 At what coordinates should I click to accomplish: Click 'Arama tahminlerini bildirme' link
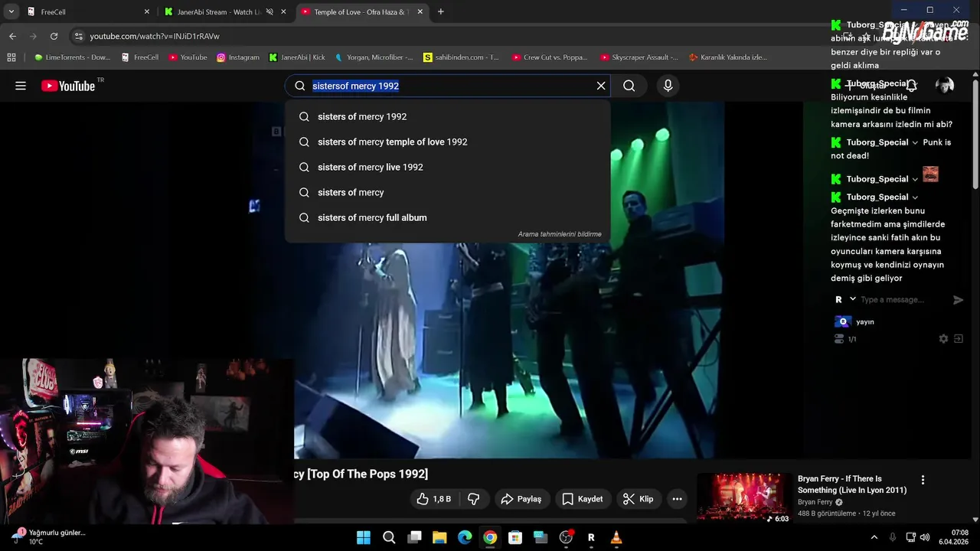560,234
